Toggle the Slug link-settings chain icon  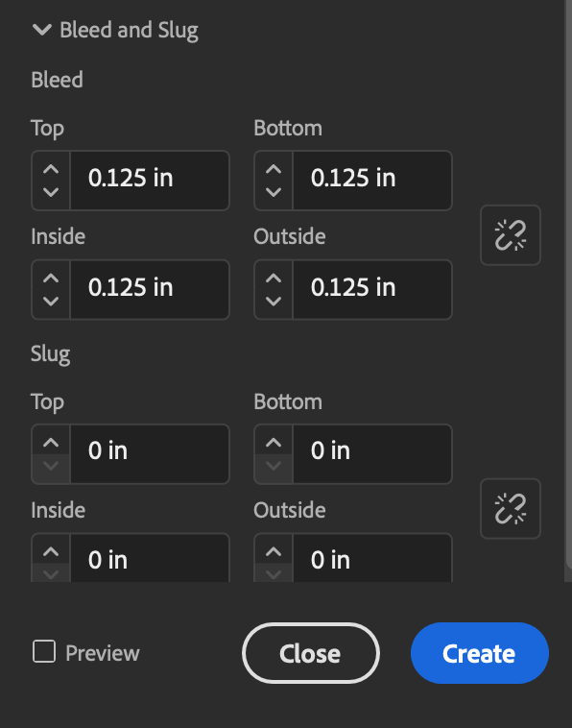click(511, 509)
